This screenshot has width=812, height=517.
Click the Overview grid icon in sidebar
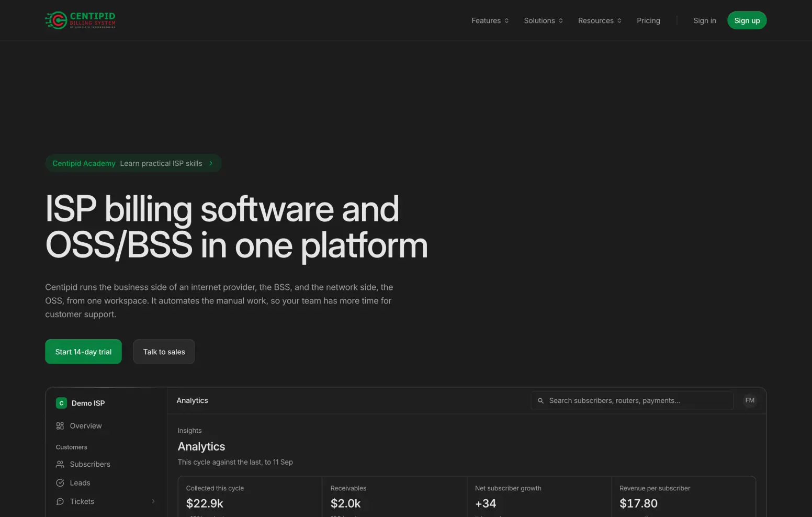pyautogui.click(x=60, y=426)
